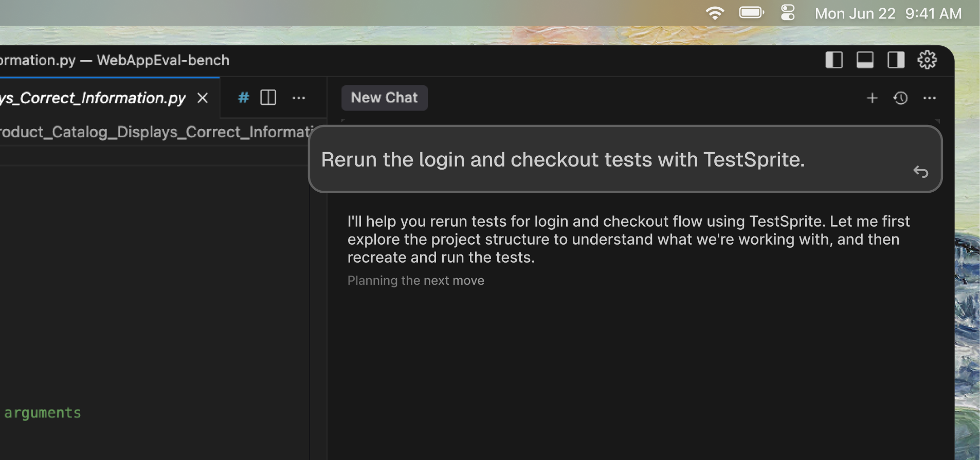Screen dimensions: 980x460
Task: Open the chat history clock icon
Action: click(x=900, y=98)
